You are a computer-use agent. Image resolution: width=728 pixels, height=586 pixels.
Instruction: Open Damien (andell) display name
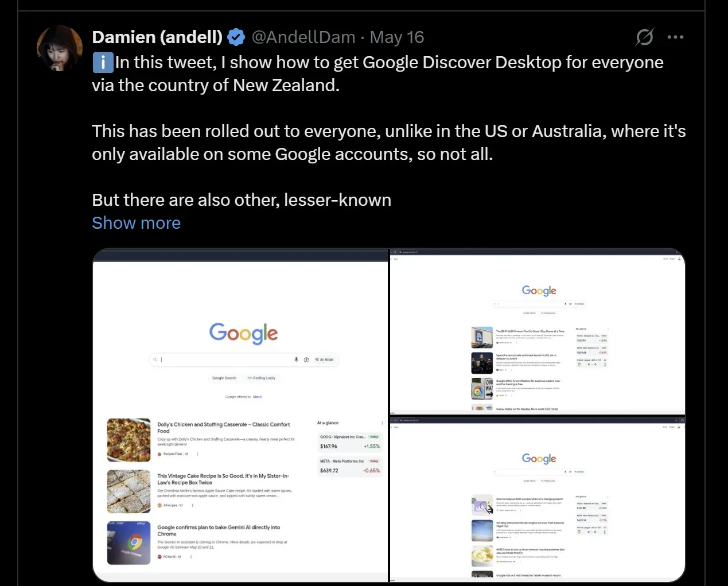(x=157, y=37)
